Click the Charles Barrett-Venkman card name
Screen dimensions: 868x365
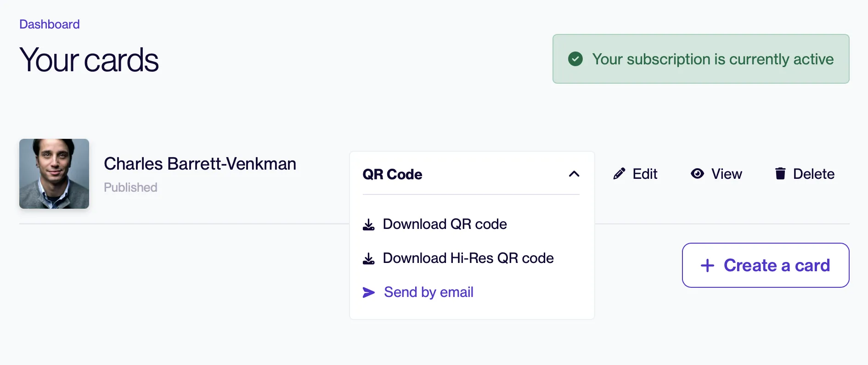coord(200,164)
